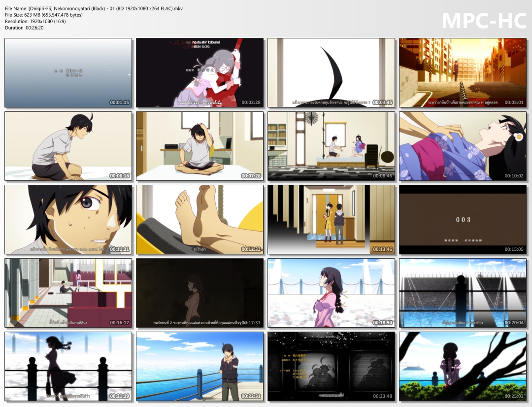Choose the thumbnail at timestamp 00:16:17
Image resolution: width=532 pixels, height=407 pixels.
pos(68,293)
